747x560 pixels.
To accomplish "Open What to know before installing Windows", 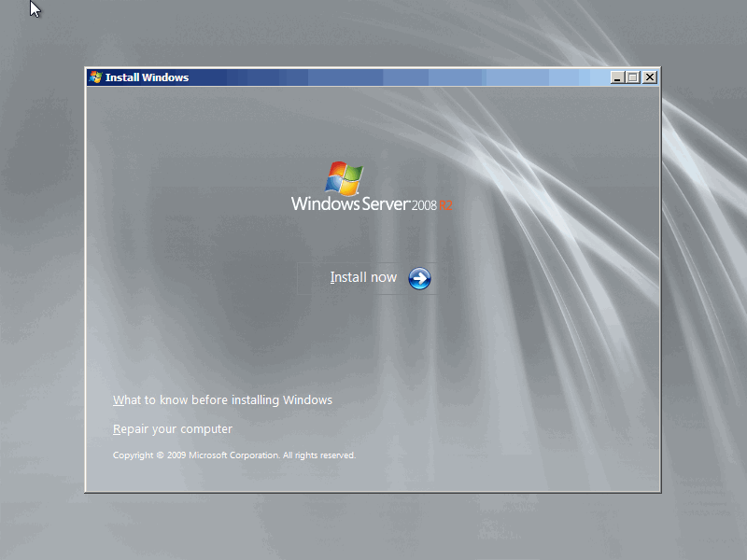I will pos(222,400).
